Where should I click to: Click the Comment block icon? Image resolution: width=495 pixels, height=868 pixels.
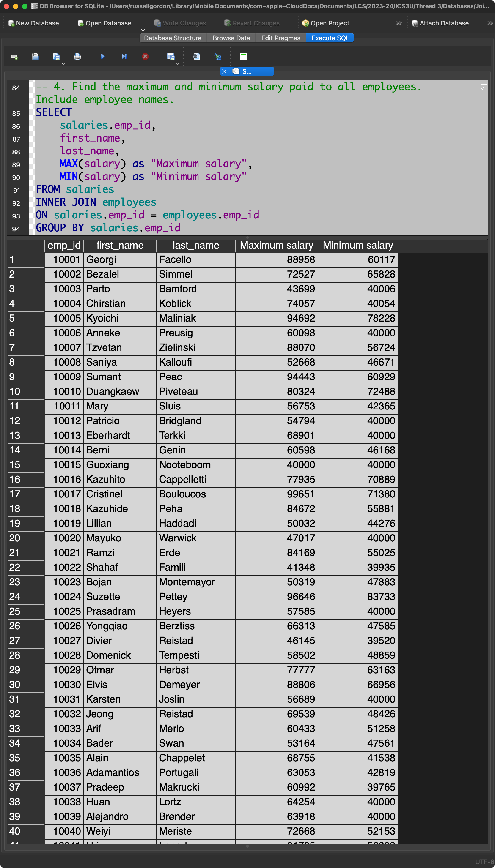coord(243,56)
